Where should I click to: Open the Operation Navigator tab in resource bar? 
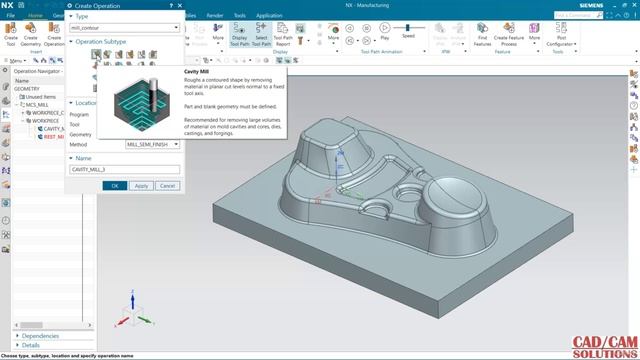(6, 115)
